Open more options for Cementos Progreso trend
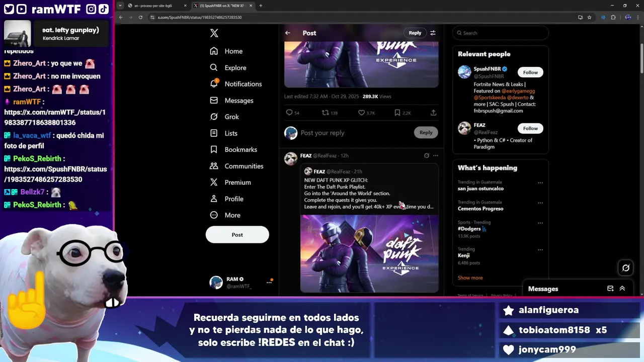Image resolution: width=644 pixels, height=362 pixels. coord(540,203)
